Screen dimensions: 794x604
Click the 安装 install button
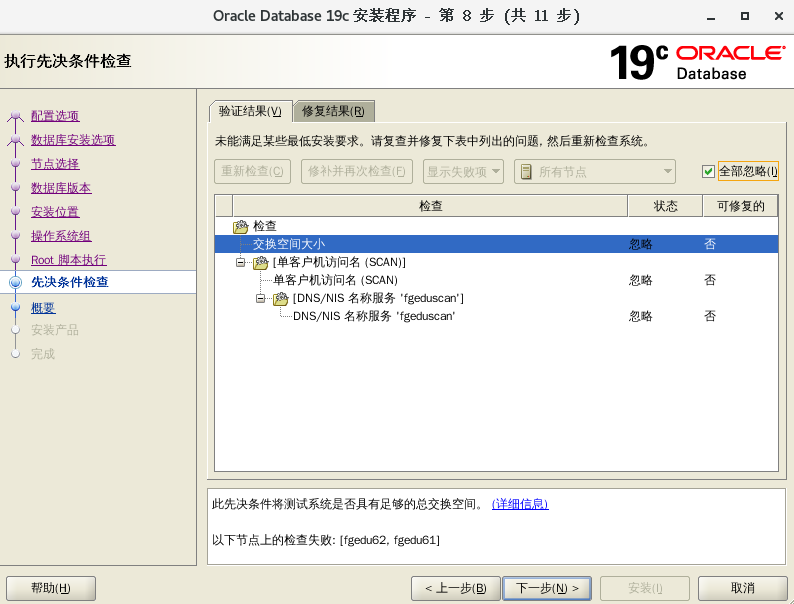pyautogui.click(x=645, y=588)
